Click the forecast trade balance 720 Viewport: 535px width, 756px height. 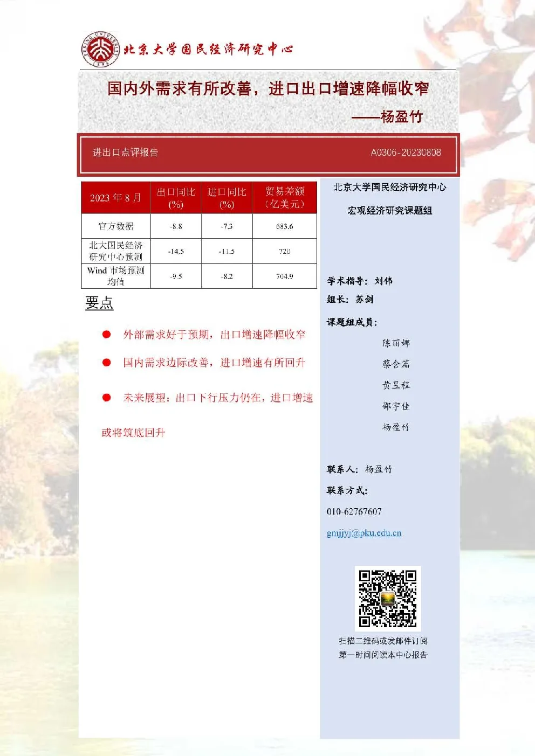point(285,251)
